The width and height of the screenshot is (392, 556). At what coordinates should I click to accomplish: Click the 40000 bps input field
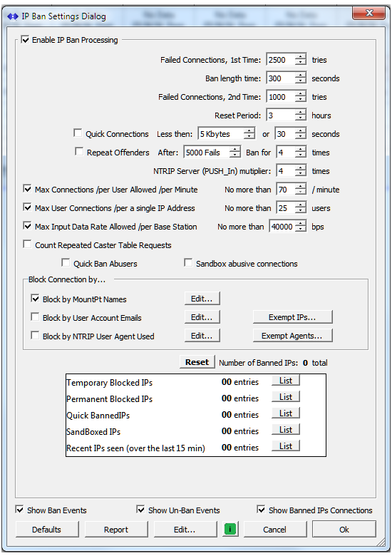pyautogui.click(x=282, y=226)
